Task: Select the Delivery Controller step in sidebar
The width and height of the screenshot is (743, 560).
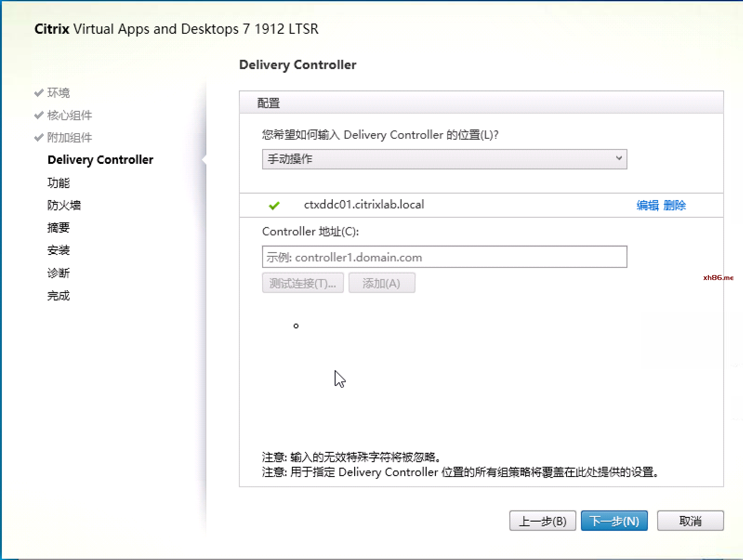Action: pyautogui.click(x=100, y=160)
